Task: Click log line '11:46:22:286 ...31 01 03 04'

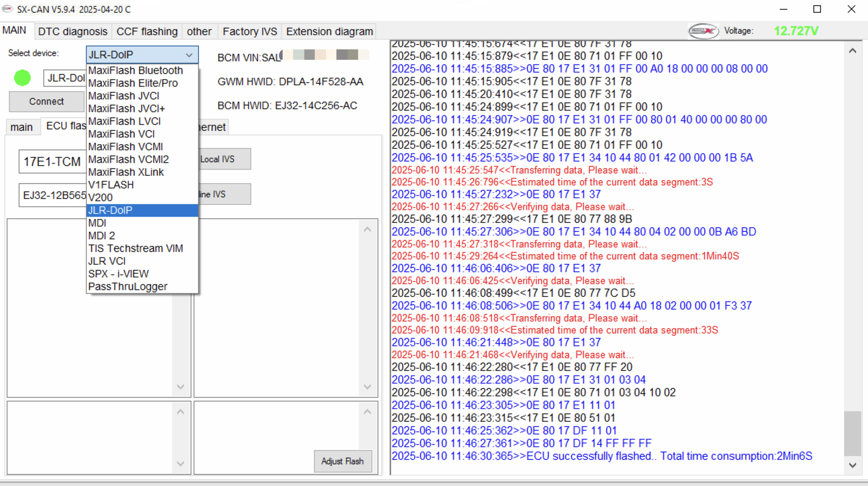Action: tap(518, 380)
